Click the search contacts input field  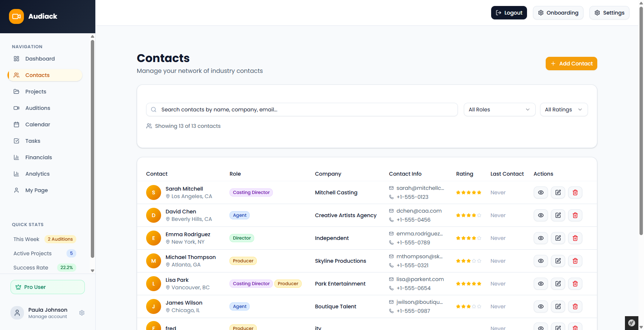coord(302,110)
